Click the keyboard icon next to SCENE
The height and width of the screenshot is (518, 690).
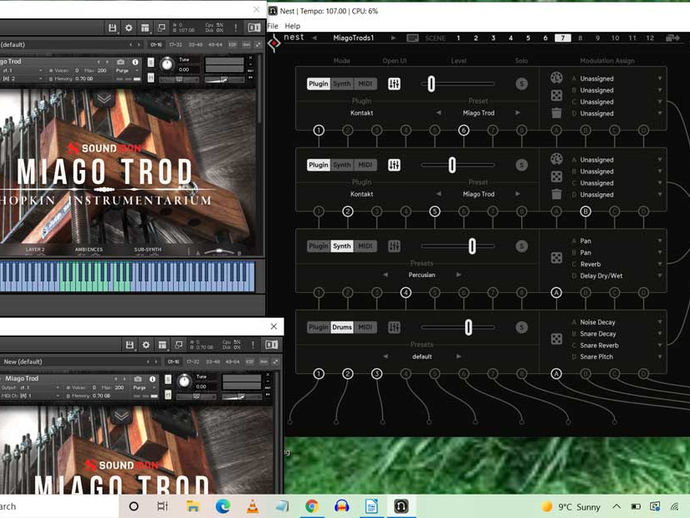pyautogui.click(x=412, y=38)
